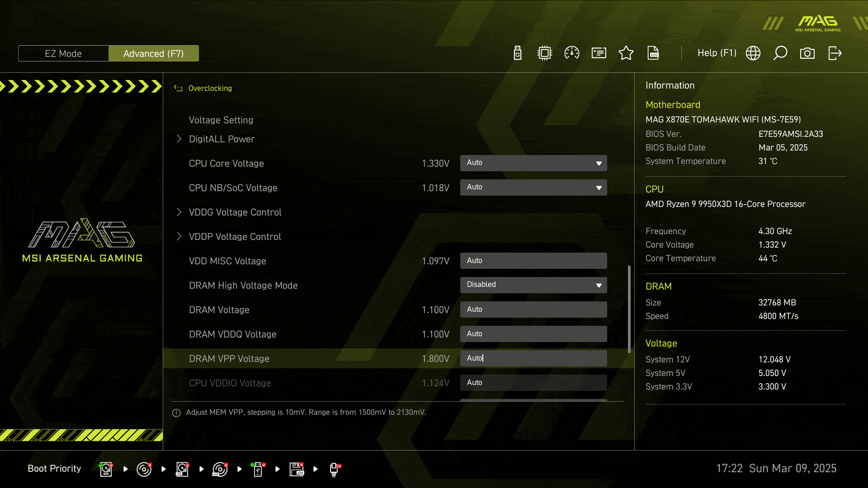This screenshot has width=868, height=488.
Task: Click the card profile icon in toolbar
Action: point(599,53)
